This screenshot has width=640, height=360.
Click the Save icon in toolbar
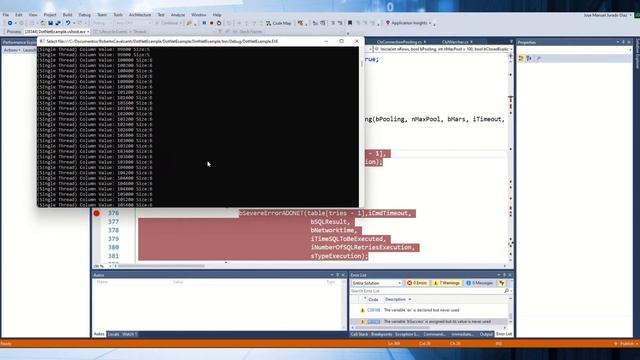point(51,23)
